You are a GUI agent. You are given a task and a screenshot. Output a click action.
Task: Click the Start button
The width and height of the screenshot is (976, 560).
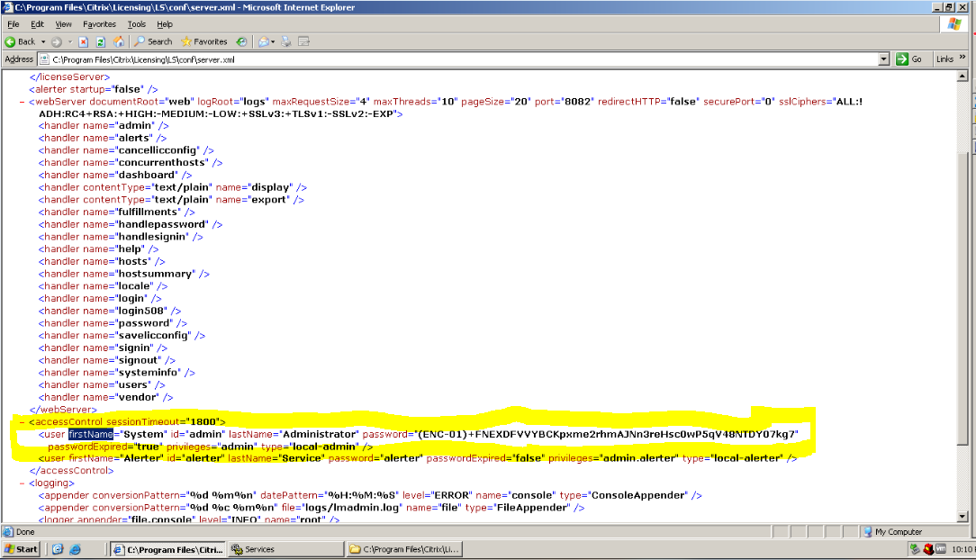[x=22, y=549]
